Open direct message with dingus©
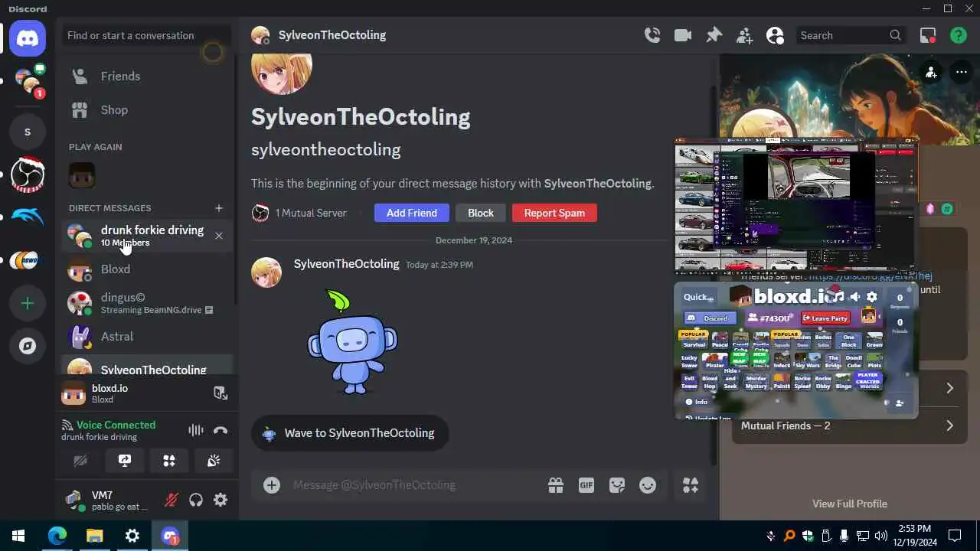The height and width of the screenshot is (551, 980). [x=145, y=303]
